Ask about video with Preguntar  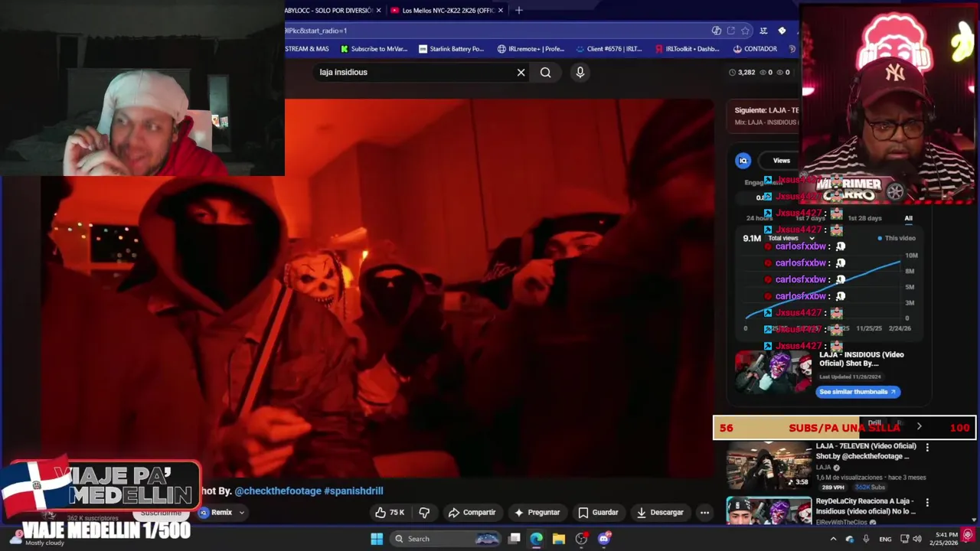pos(537,512)
